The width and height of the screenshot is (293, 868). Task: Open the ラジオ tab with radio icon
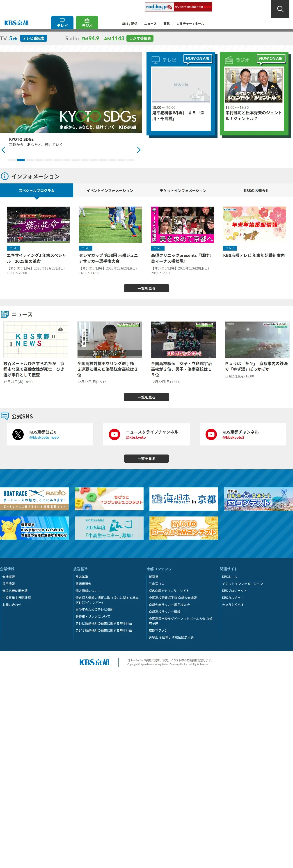[87, 23]
